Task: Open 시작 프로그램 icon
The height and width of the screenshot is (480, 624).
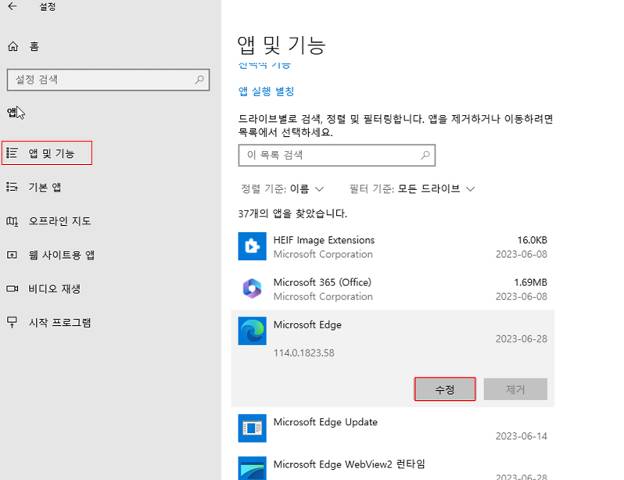Action: (12, 322)
